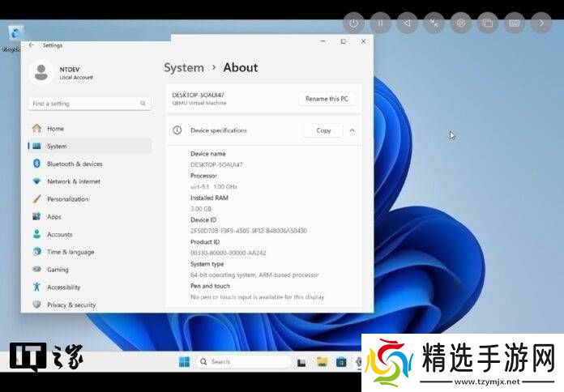
Task: Open Bluetooth & devices settings
Action: [74, 164]
